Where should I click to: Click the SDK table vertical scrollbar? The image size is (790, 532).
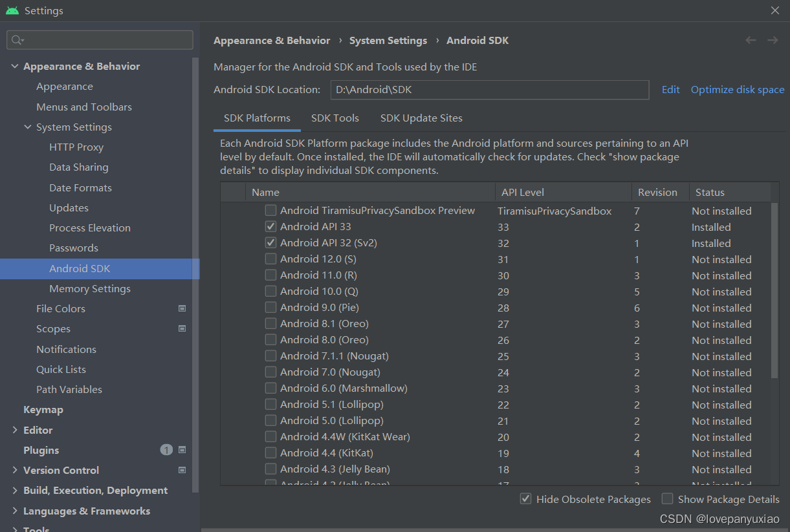[774, 291]
